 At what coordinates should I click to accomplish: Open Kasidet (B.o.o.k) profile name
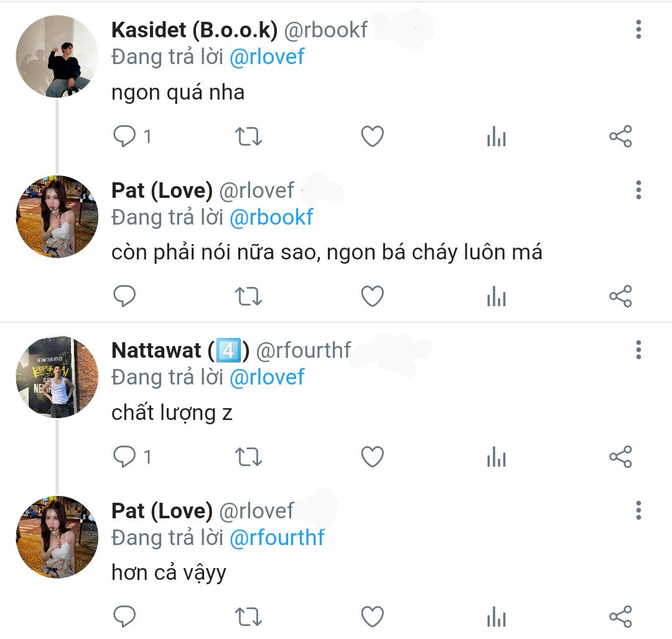pyautogui.click(x=194, y=29)
